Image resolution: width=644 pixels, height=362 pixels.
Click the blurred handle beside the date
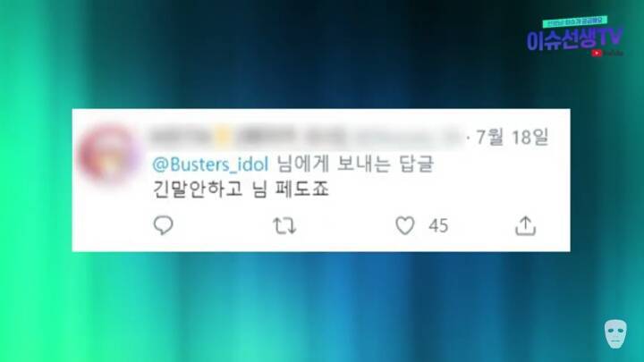point(407,137)
